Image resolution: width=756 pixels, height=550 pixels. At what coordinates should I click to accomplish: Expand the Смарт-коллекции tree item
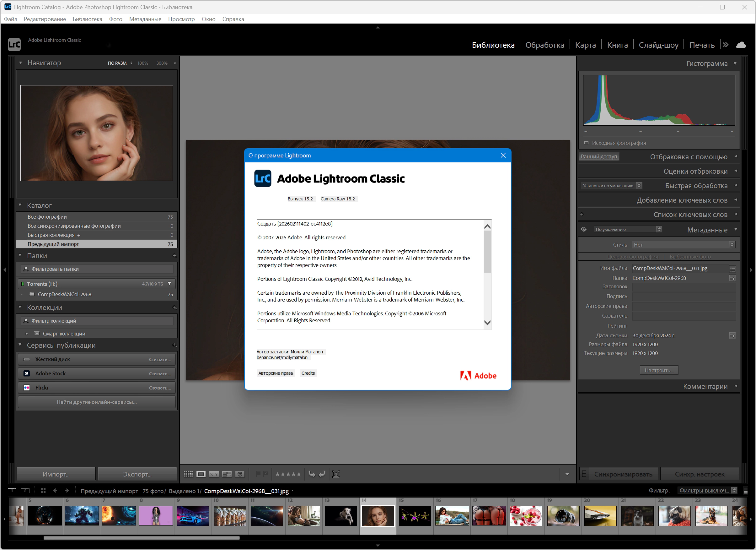click(27, 334)
